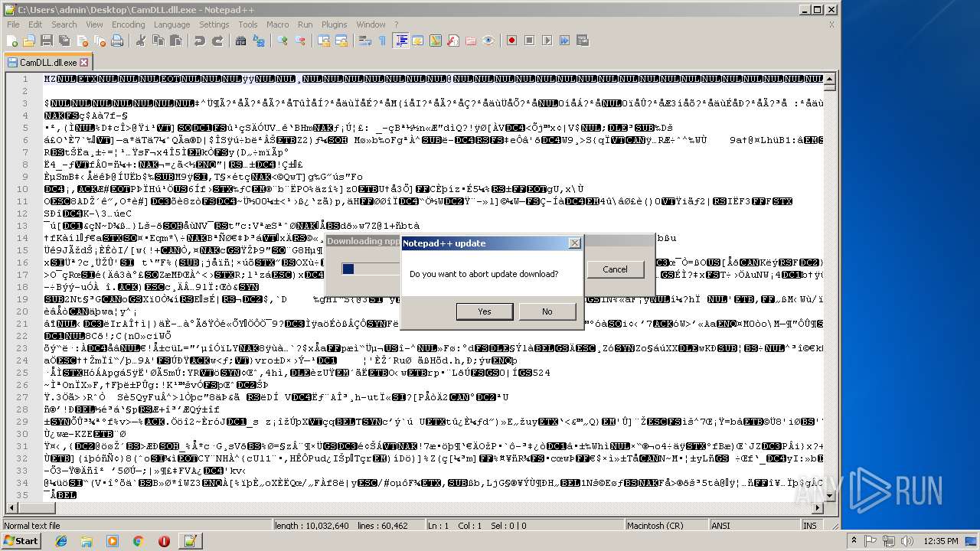Open Chrome from the taskbar
The height and width of the screenshot is (551, 980).
click(x=138, y=541)
